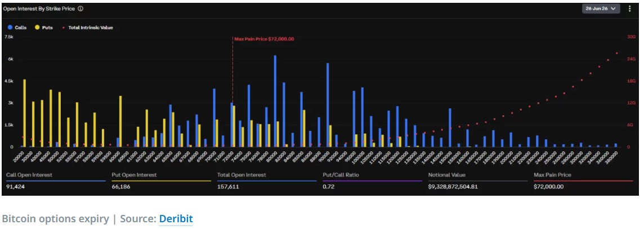The width and height of the screenshot is (644, 229).
Task: Click the Bitcoin options expiry caption text
Action: (x=55, y=219)
